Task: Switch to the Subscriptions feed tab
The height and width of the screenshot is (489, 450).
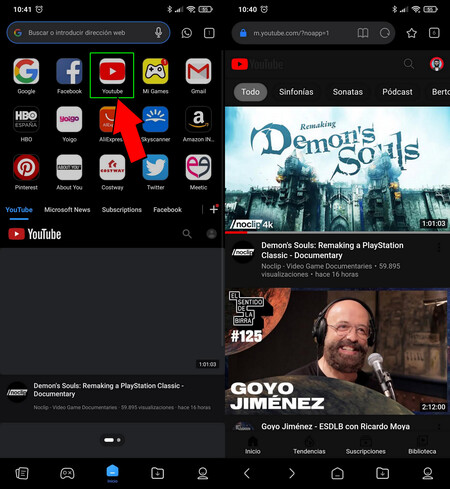Action: click(x=122, y=210)
